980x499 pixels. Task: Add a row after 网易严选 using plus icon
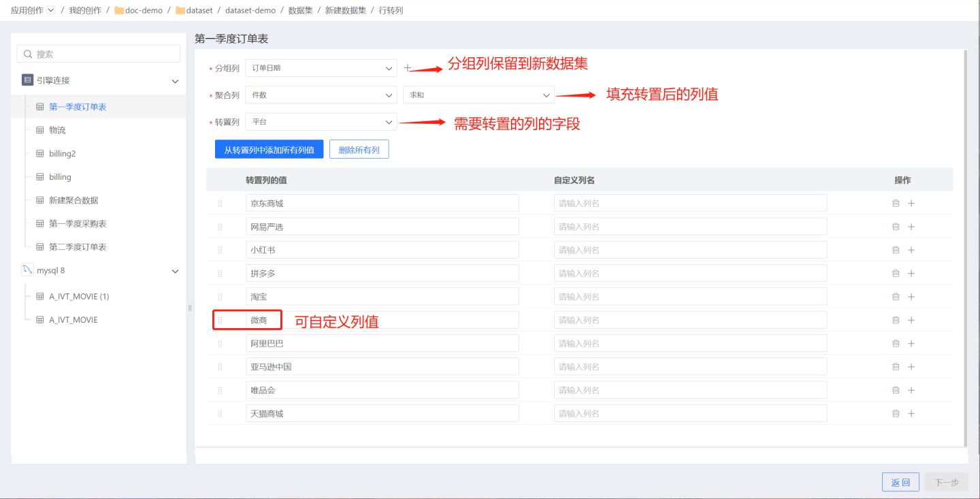[911, 227]
